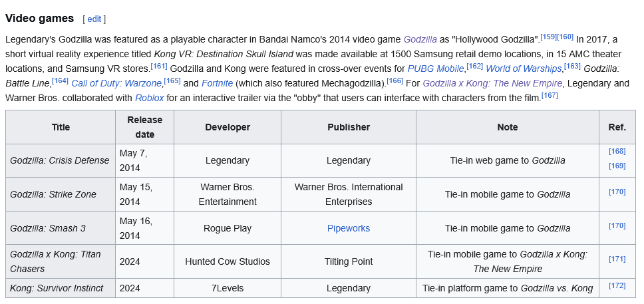Jump to citation 166 after Mechagodzilla
The width and height of the screenshot is (644, 304).
pos(395,80)
